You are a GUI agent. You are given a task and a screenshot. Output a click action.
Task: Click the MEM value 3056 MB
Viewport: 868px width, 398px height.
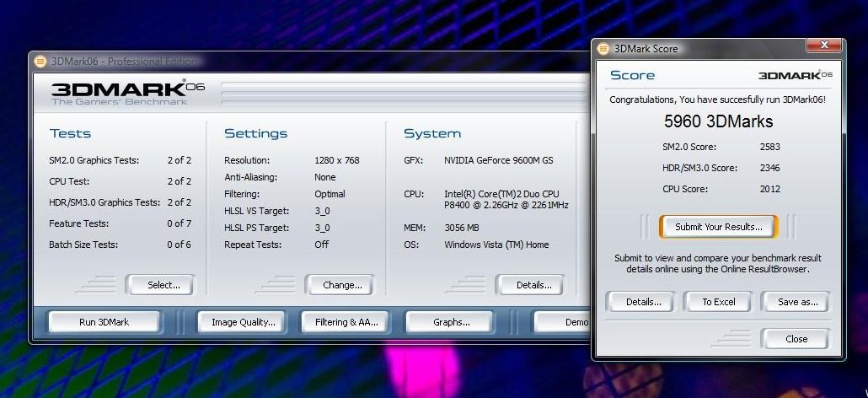click(462, 228)
